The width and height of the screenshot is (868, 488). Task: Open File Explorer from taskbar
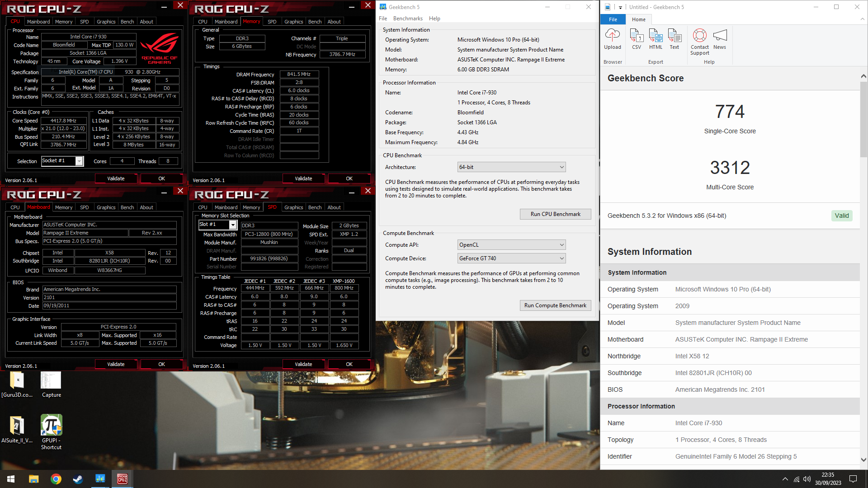coord(33,479)
